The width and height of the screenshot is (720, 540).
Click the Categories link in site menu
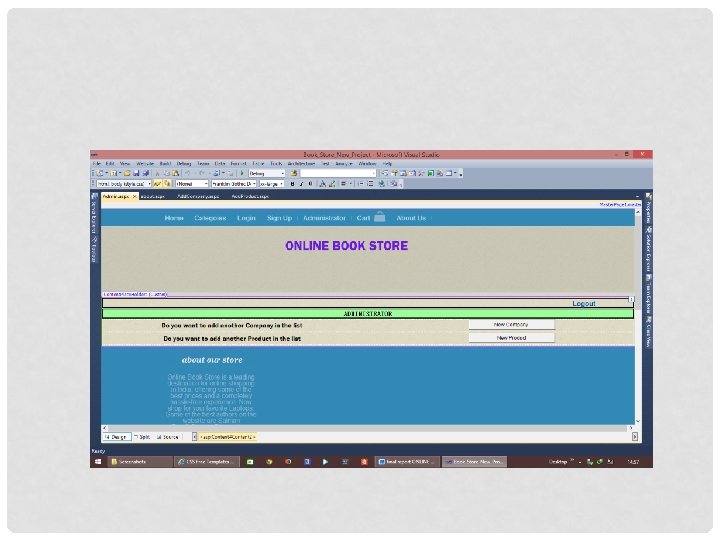pos(210,218)
